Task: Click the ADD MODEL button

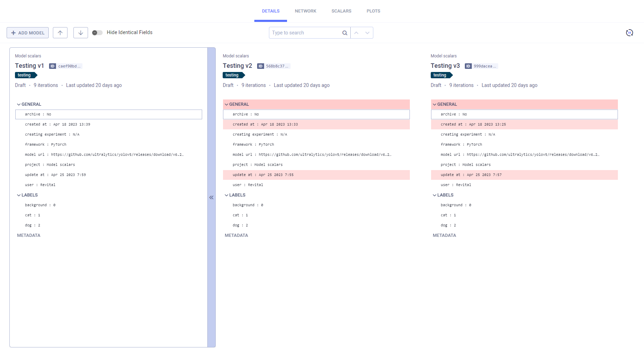Action: tap(28, 33)
